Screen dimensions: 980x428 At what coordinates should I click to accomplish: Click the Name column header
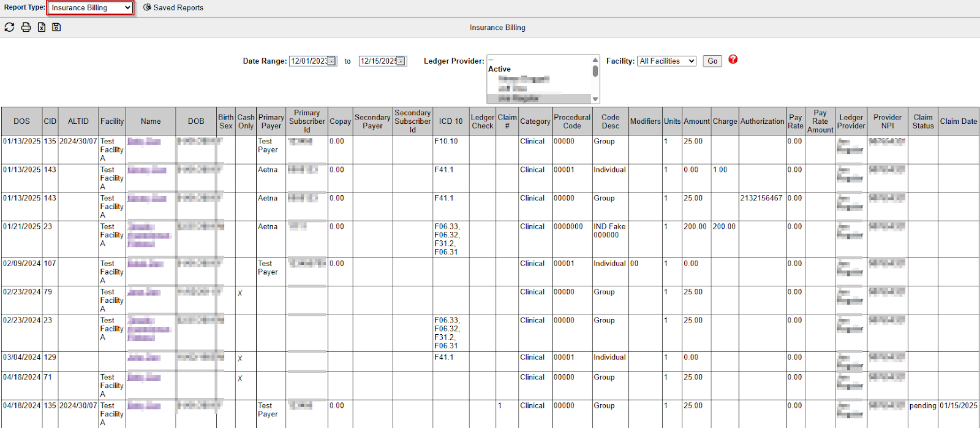click(151, 121)
